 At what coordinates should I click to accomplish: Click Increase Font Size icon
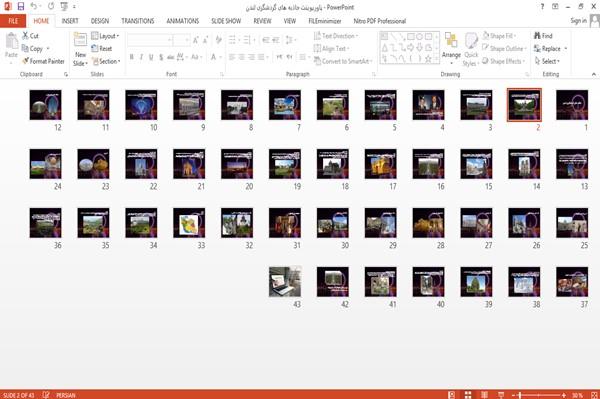click(x=196, y=40)
